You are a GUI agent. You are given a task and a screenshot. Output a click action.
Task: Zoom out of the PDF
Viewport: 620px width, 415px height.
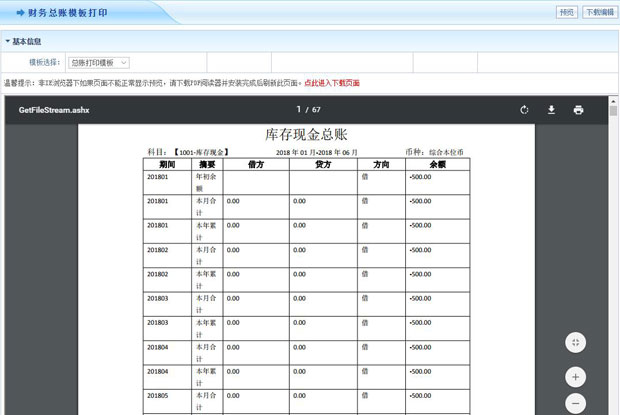[575, 405]
